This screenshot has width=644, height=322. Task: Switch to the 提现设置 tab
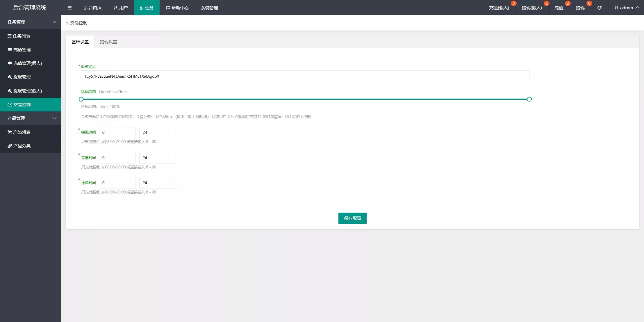(x=108, y=42)
